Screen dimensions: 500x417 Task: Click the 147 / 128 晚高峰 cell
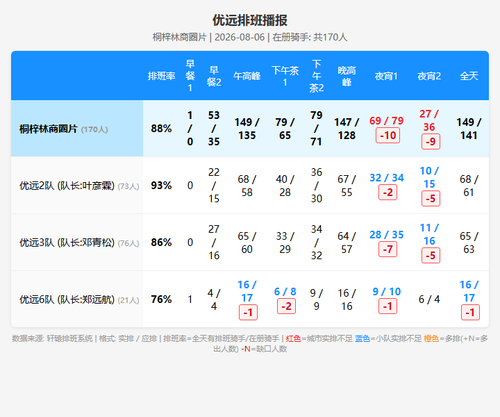tap(347, 129)
